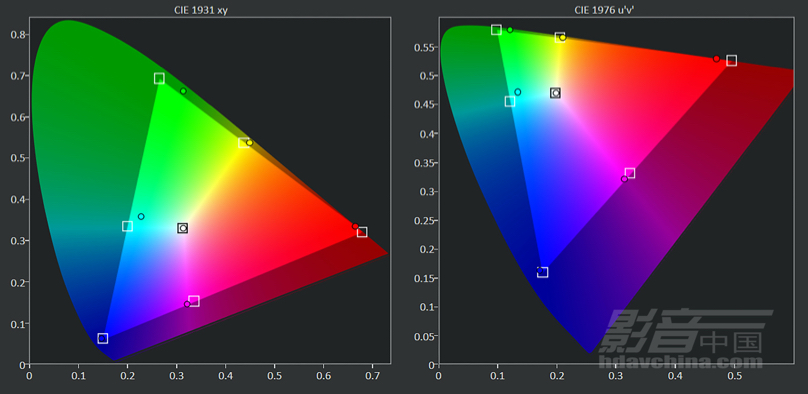Select magenta measured circle in CIE 1976 chart
The image size is (808, 394).
[x=625, y=179]
